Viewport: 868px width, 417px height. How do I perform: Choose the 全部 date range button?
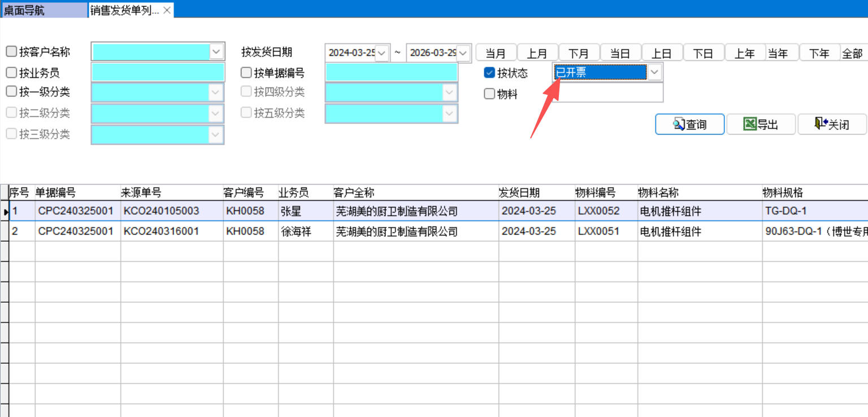852,53
